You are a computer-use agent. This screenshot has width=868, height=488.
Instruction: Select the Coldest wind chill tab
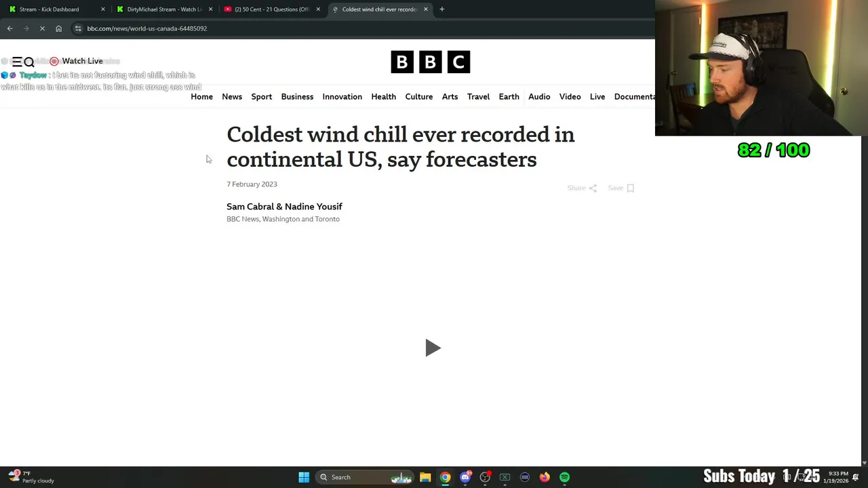coord(379,9)
